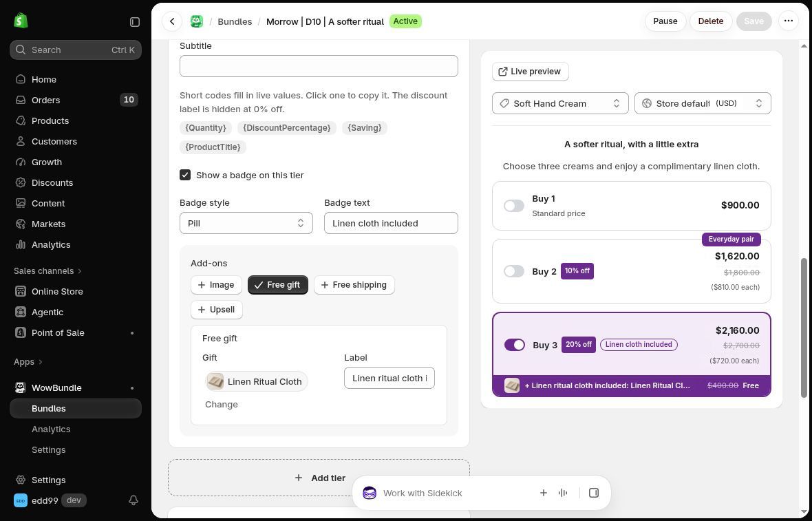Click the Home icon in sidebar
This screenshot has height=521, width=812.
tap(21, 79)
